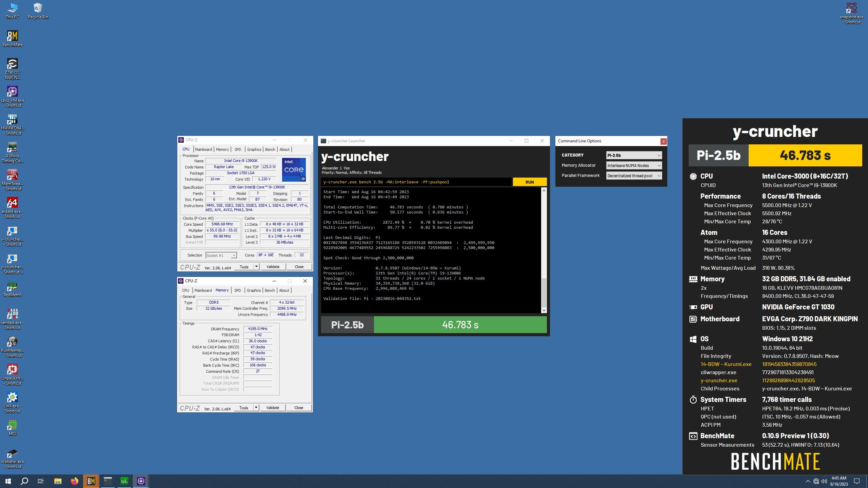Open the HWiNFO64 desktop shortcut
The image size is (868, 488).
(12, 124)
